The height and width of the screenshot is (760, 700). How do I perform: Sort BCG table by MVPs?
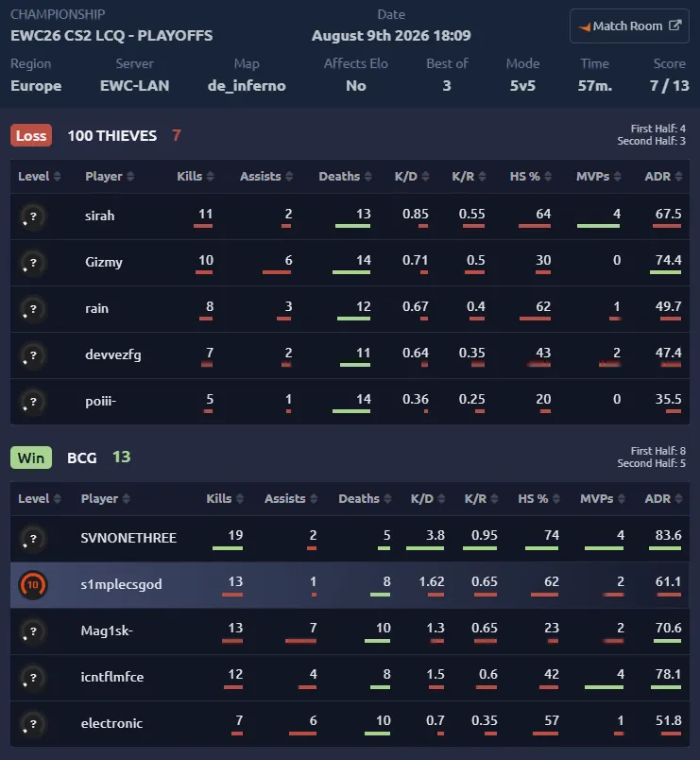pyautogui.click(x=603, y=499)
